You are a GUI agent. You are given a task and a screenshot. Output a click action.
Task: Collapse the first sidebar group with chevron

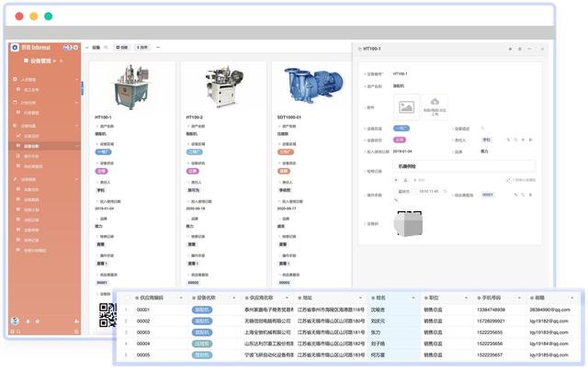coord(77,80)
